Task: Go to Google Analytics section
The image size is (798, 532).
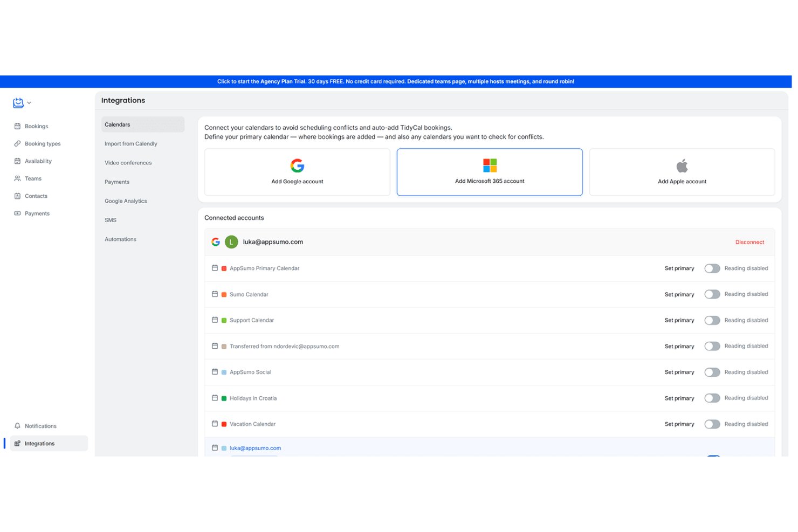Action: pos(126,201)
